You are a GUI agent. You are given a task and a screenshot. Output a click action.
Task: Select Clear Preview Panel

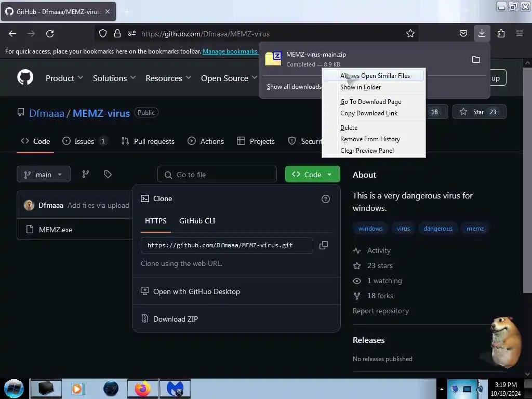point(374,151)
